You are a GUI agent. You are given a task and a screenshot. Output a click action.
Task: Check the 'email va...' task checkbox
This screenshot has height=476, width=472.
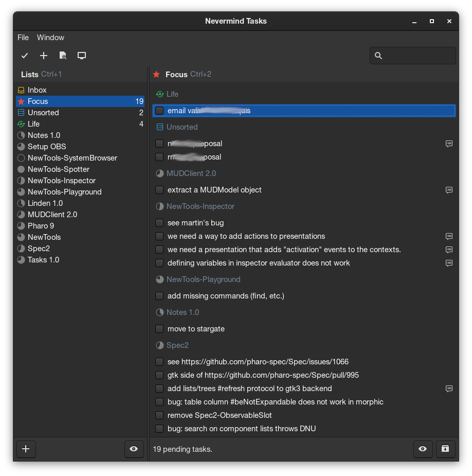pos(159,111)
